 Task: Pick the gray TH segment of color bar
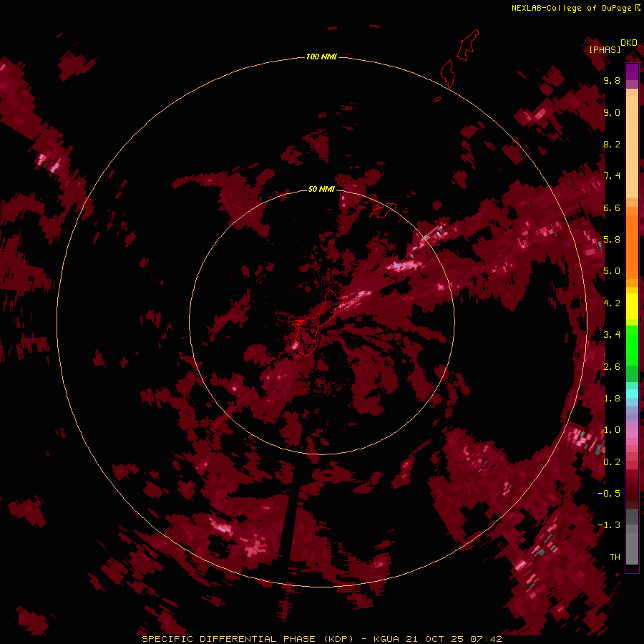point(632,548)
